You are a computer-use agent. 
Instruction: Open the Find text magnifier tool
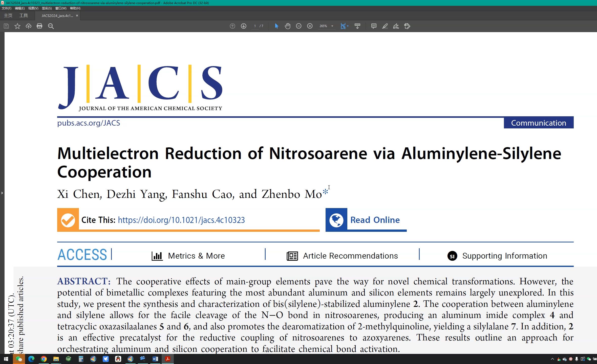(51, 26)
